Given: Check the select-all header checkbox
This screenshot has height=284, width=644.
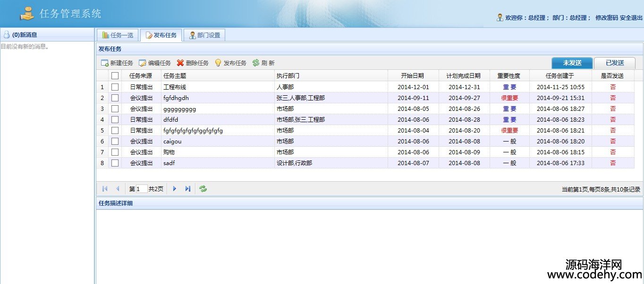Looking at the screenshot, I should pos(115,75).
